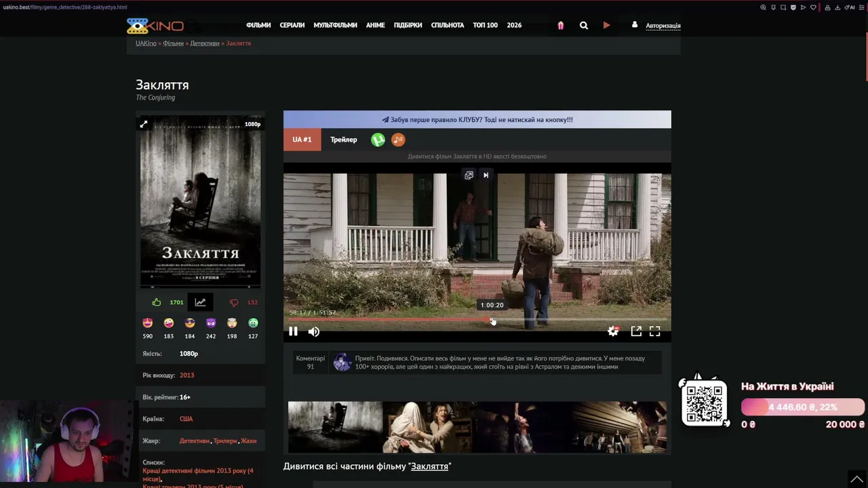Open the 2026 menu item
The image size is (868, 488).
(514, 26)
